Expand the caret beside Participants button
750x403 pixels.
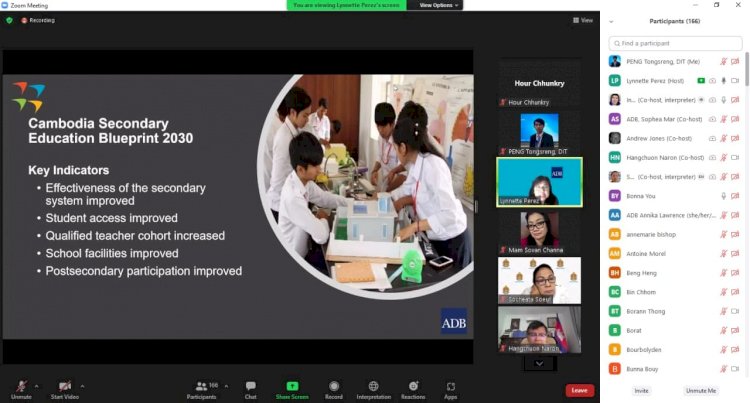pos(226,386)
